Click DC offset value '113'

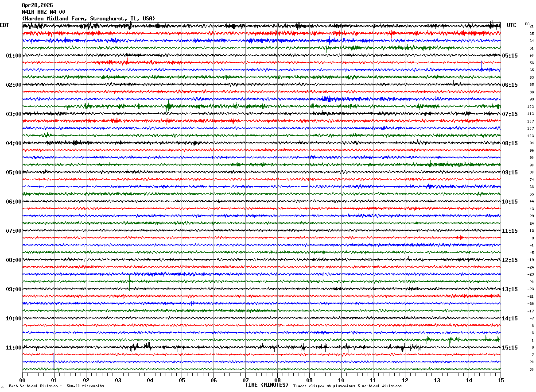[x=531, y=114]
